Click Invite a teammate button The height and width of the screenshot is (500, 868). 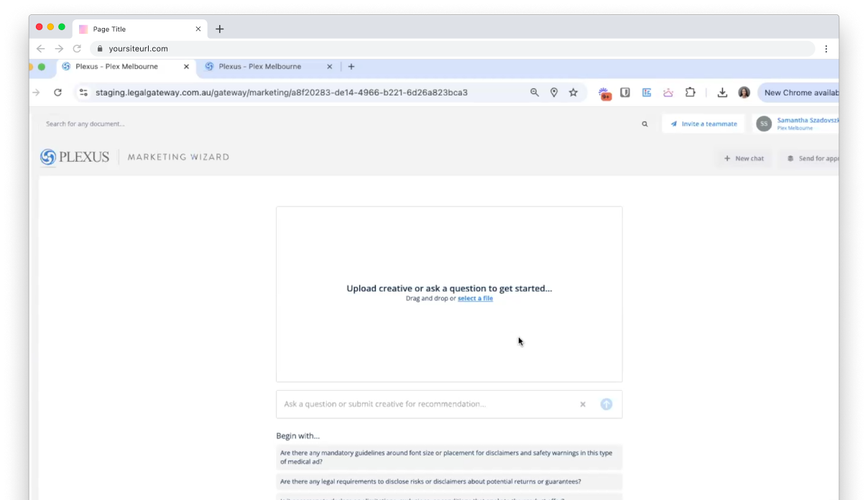pos(703,124)
